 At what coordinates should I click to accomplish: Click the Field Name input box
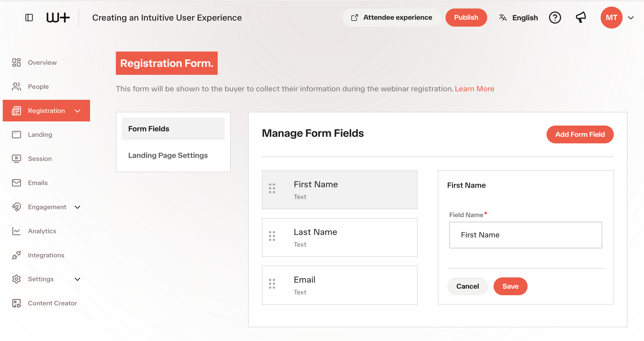(x=526, y=235)
